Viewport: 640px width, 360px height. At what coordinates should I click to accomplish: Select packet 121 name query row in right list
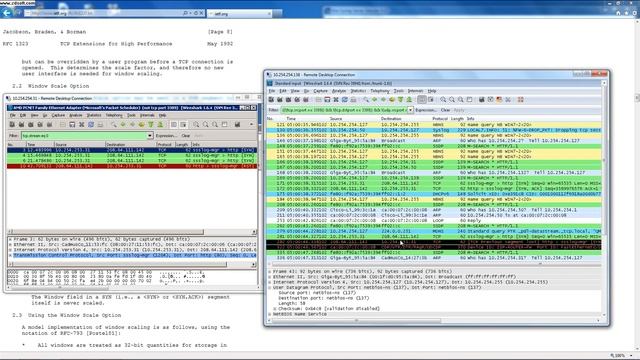434,125
